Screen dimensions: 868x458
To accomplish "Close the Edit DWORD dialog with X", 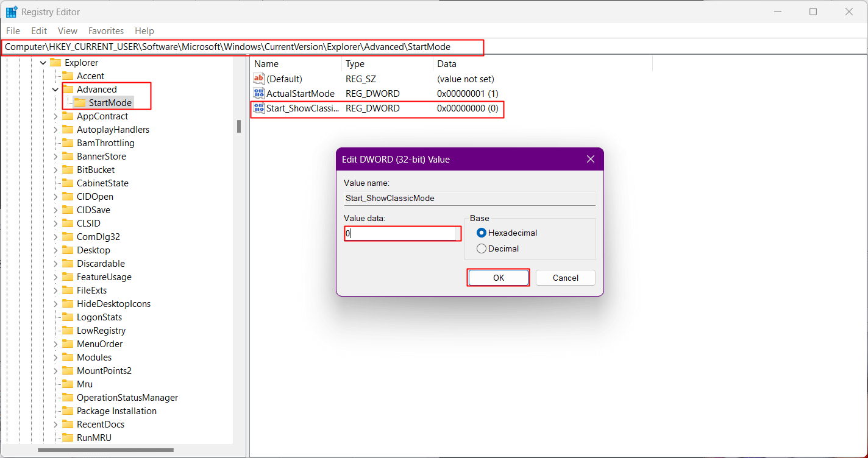I will coord(590,159).
